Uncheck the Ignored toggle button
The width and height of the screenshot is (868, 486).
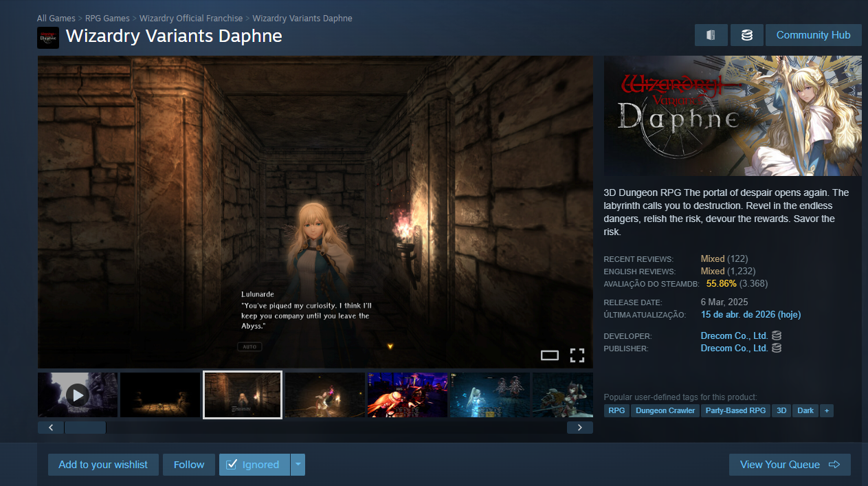click(254, 465)
